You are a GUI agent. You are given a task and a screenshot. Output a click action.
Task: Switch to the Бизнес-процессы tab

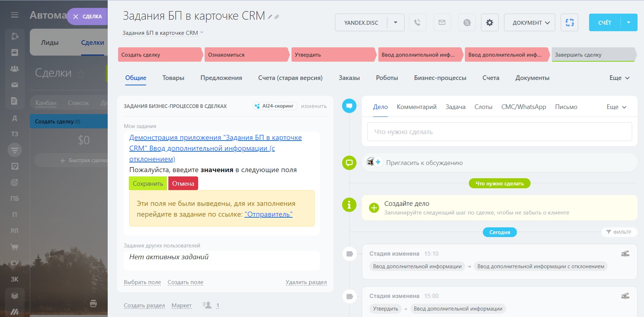pos(440,78)
